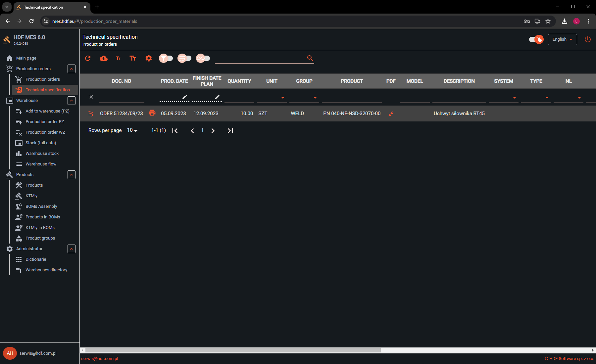The width and height of the screenshot is (596, 364).
Task: Click the cloud download icon
Action: click(x=104, y=58)
